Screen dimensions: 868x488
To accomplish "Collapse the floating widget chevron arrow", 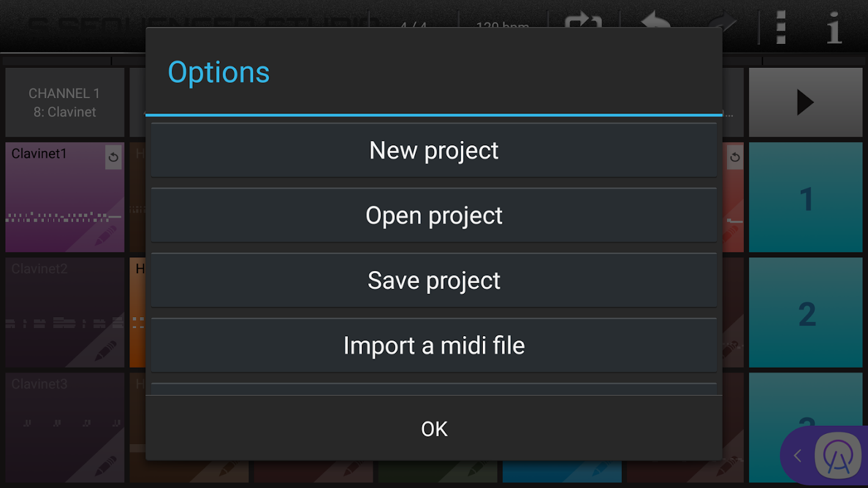I will pyautogui.click(x=797, y=456).
